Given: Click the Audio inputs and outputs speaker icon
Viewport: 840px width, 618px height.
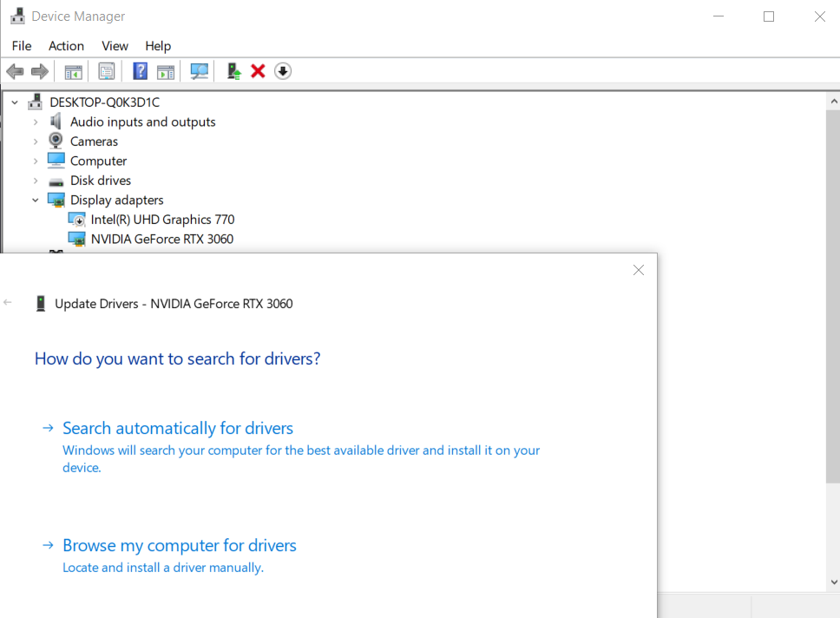Looking at the screenshot, I should (x=56, y=122).
